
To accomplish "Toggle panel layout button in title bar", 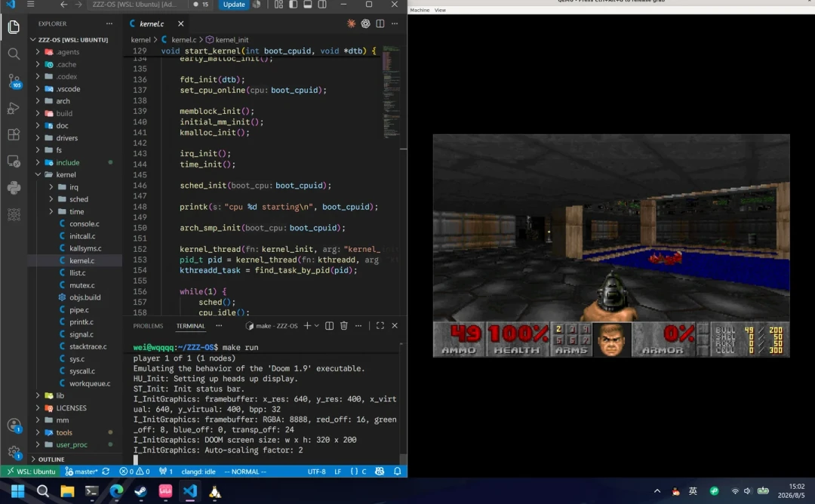I will pyautogui.click(x=308, y=5).
